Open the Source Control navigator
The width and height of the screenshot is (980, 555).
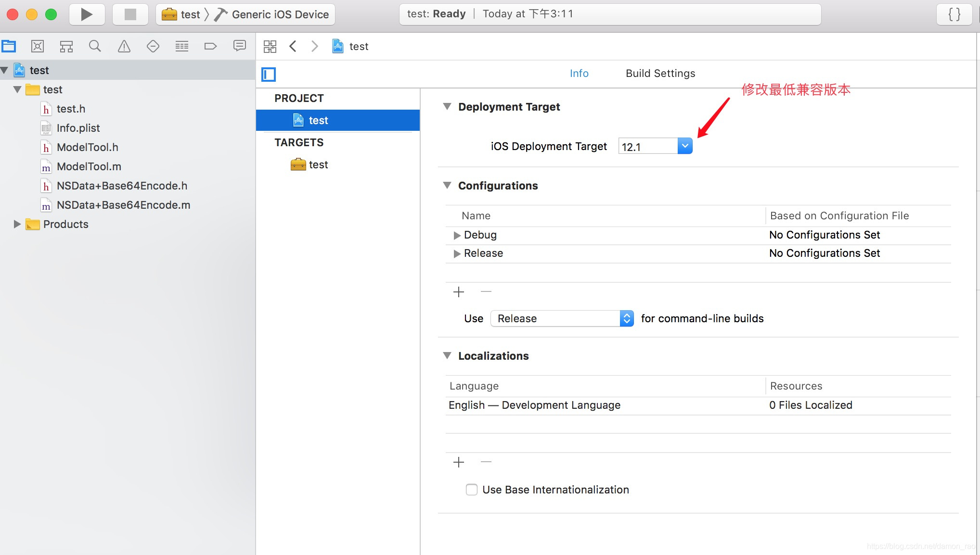pyautogui.click(x=38, y=46)
